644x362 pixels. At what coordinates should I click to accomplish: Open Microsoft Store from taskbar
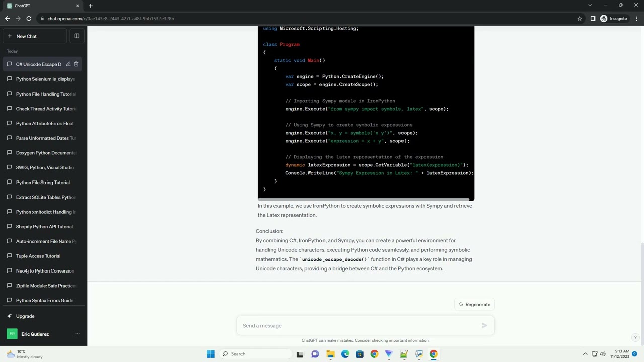click(360, 354)
